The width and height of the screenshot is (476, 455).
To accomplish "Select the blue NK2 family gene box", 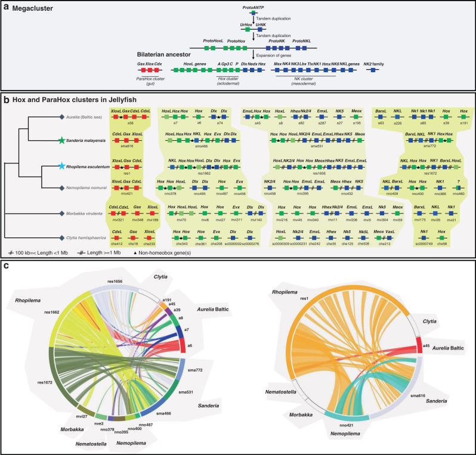I will 373,70.
